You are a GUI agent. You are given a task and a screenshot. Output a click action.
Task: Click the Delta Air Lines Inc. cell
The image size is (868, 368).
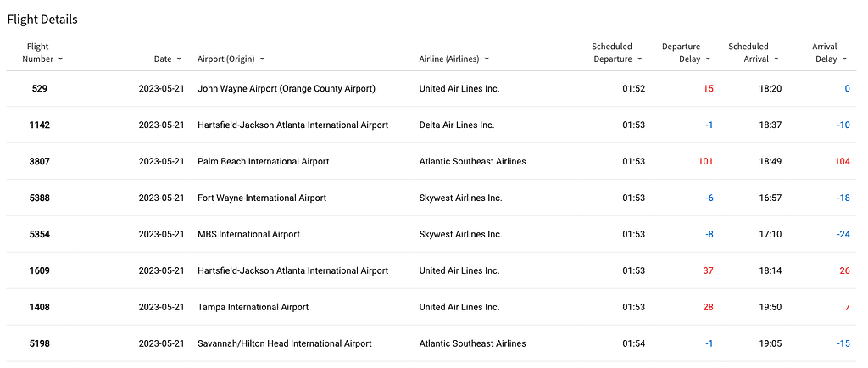pyautogui.click(x=456, y=125)
